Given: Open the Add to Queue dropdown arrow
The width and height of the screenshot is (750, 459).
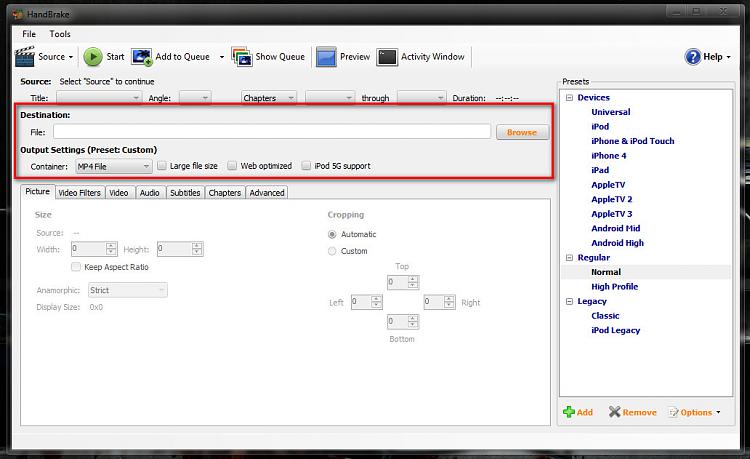Looking at the screenshot, I should click(x=221, y=57).
